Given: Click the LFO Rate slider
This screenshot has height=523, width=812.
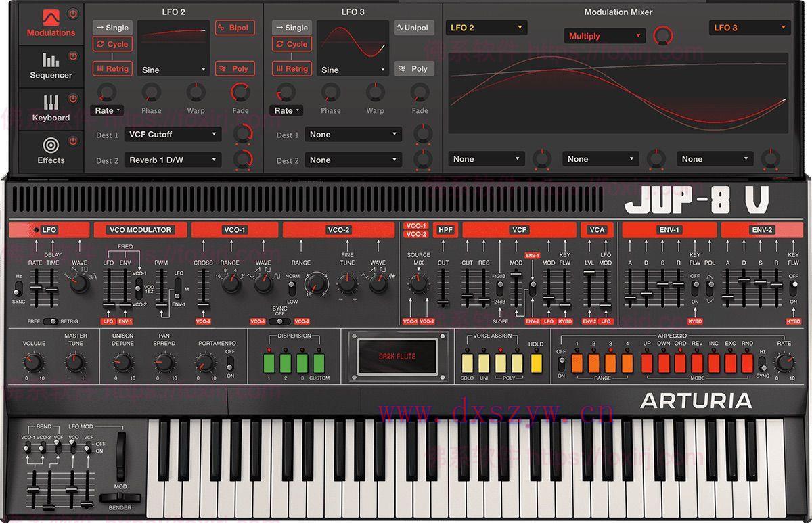Looking at the screenshot, I should [36, 288].
